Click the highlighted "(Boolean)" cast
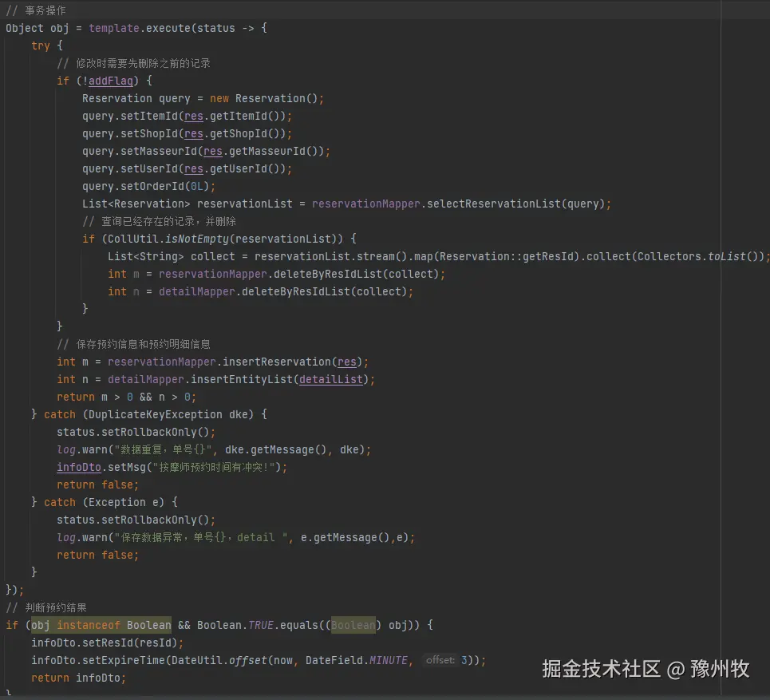 353,625
